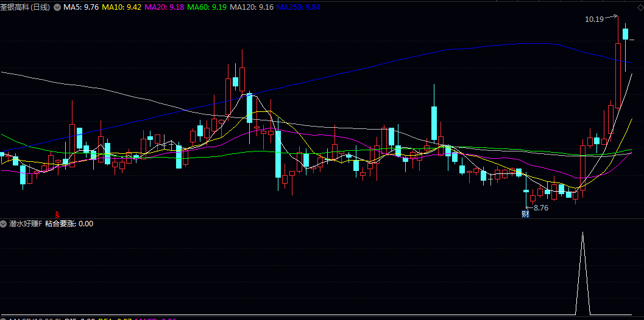Select the MA120 indicator label
Screen dimensions: 644x320
[251, 7]
